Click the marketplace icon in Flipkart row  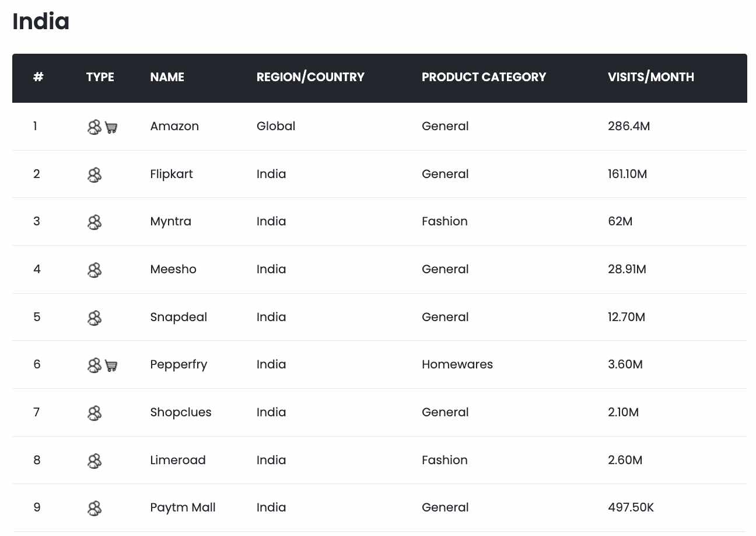click(94, 175)
